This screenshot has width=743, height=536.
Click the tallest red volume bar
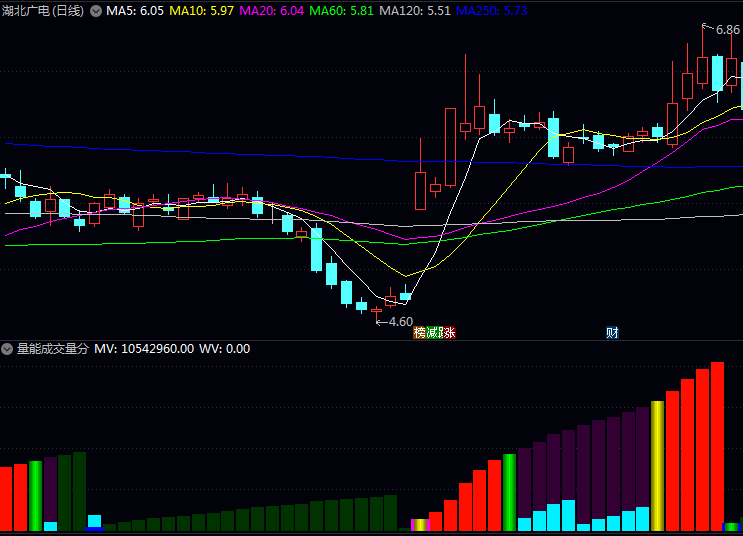pyautogui.click(x=717, y=445)
